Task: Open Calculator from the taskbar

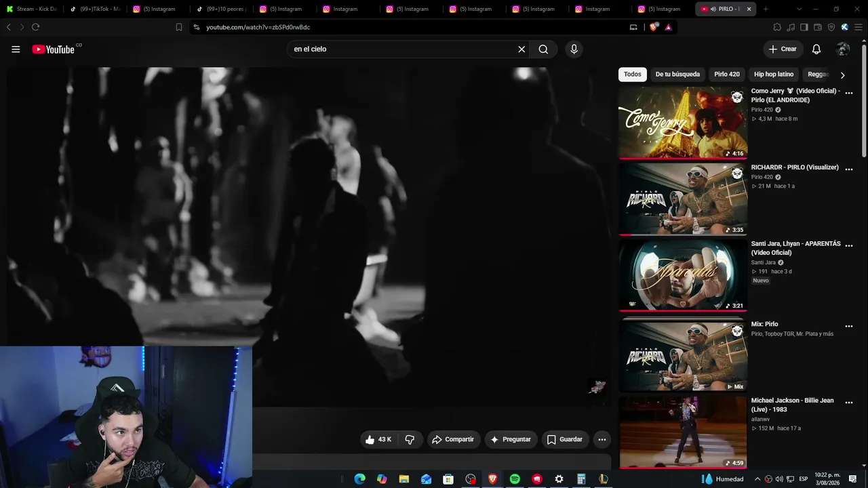Action: click(x=581, y=479)
